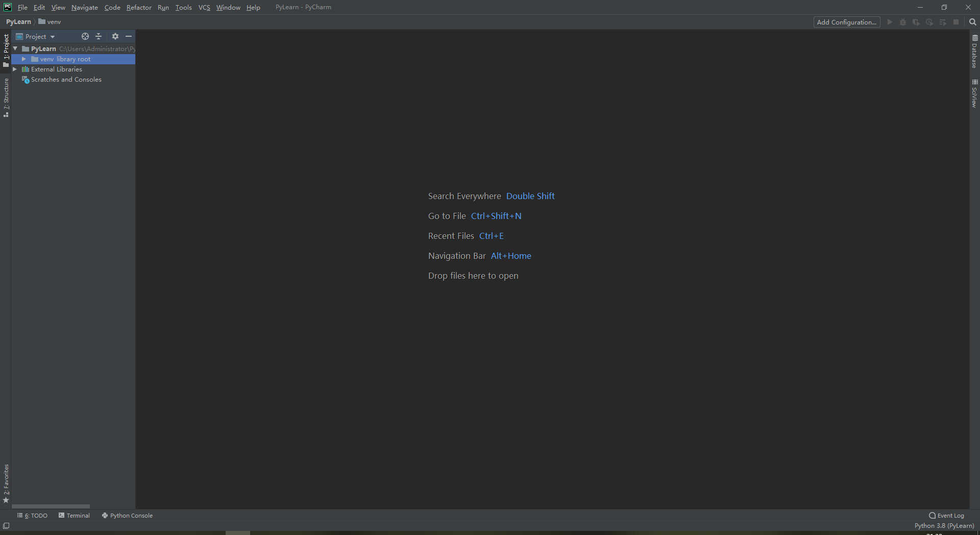Click the green Run arrow icon
The height and width of the screenshot is (535, 980).
(x=890, y=22)
